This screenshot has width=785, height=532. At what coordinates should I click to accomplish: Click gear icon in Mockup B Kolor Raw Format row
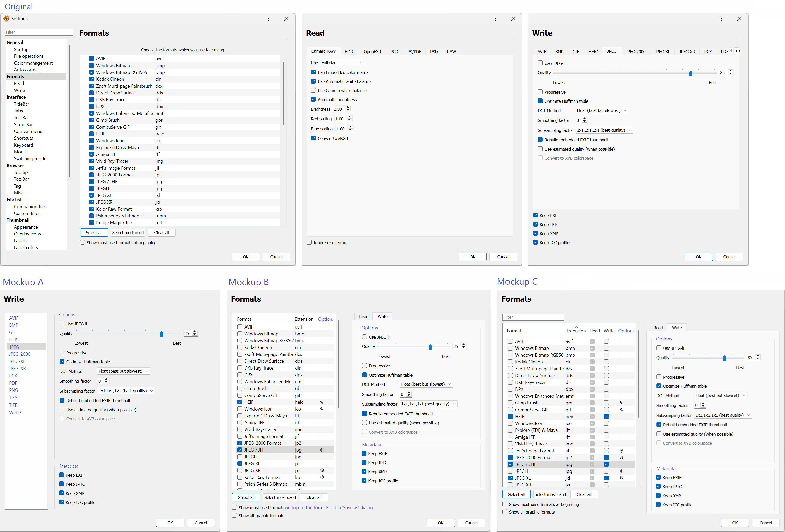[x=322, y=477]
